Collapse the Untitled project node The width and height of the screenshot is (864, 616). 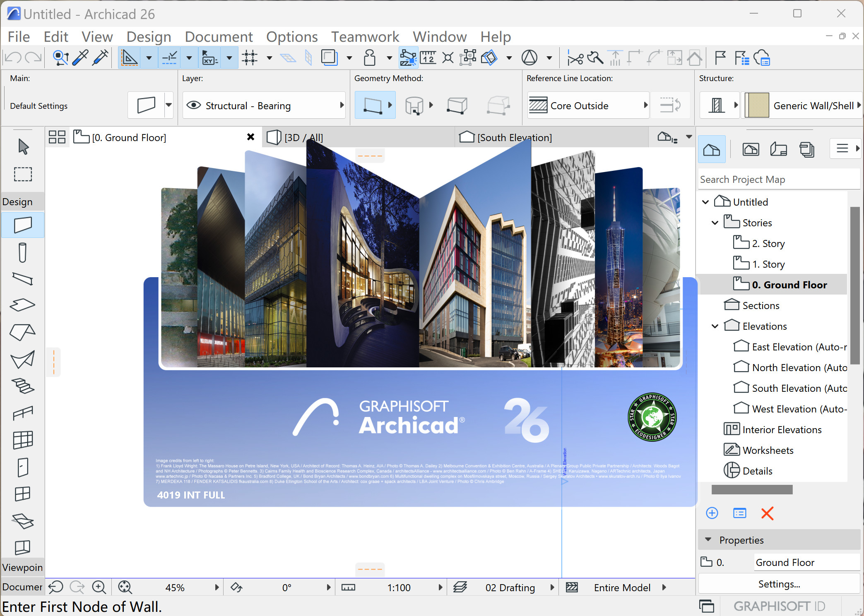705,202
